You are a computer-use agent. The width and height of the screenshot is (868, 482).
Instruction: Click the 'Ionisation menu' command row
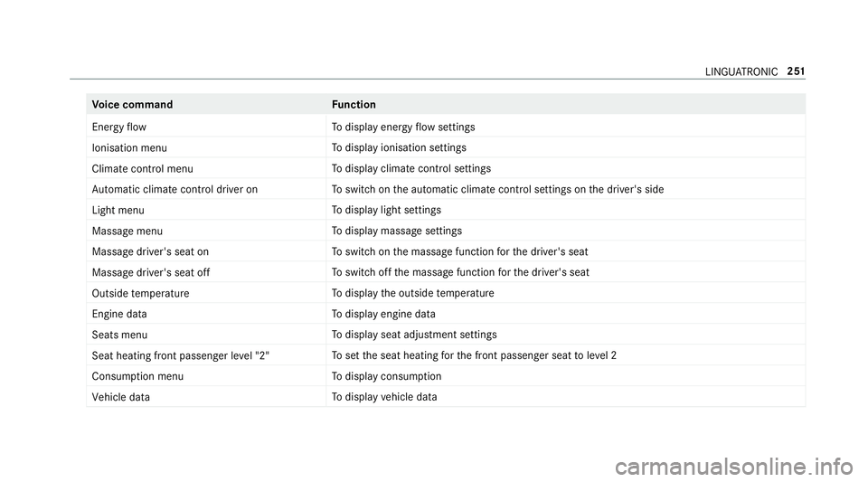[446, 147]
